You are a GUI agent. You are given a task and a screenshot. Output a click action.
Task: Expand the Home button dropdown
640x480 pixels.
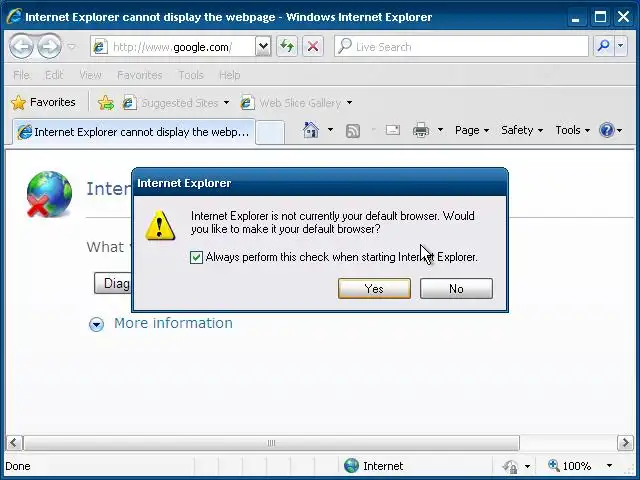tap(330, 130)
